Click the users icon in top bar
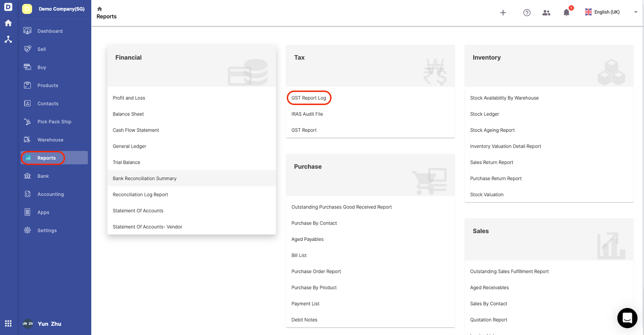The image size is (644, 335). (x=546, y=13)
